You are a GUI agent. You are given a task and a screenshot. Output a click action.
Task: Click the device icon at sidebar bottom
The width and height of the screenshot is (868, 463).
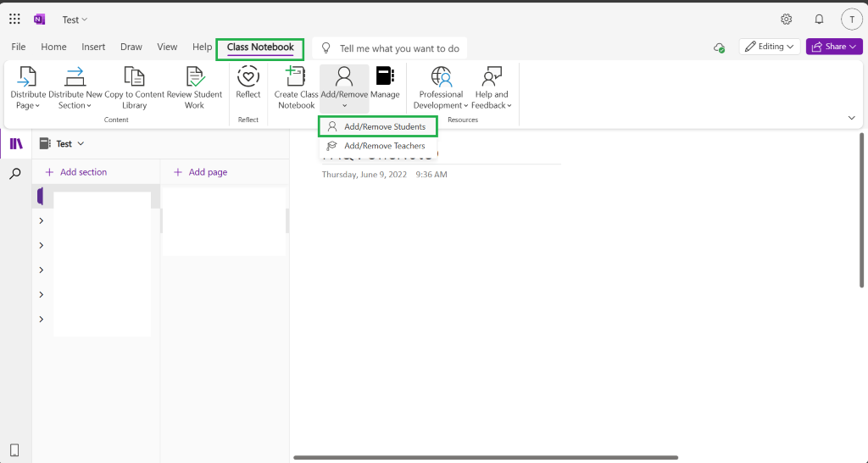pyautogui.click(x=15, y=450)
